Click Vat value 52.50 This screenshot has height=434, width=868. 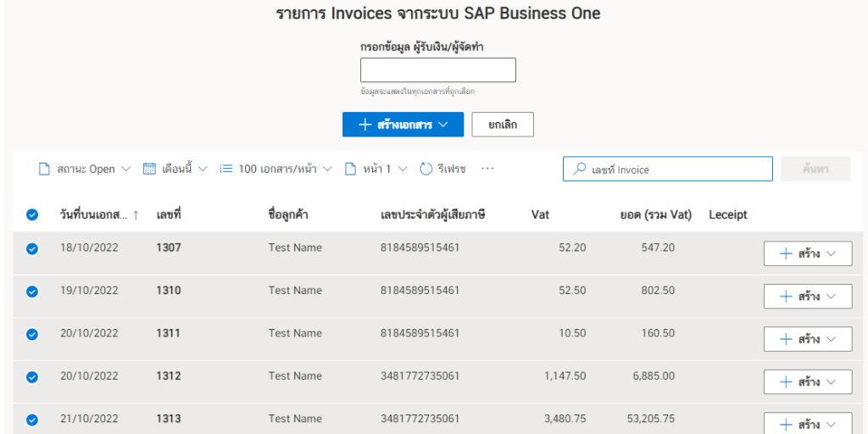point(572,290)
